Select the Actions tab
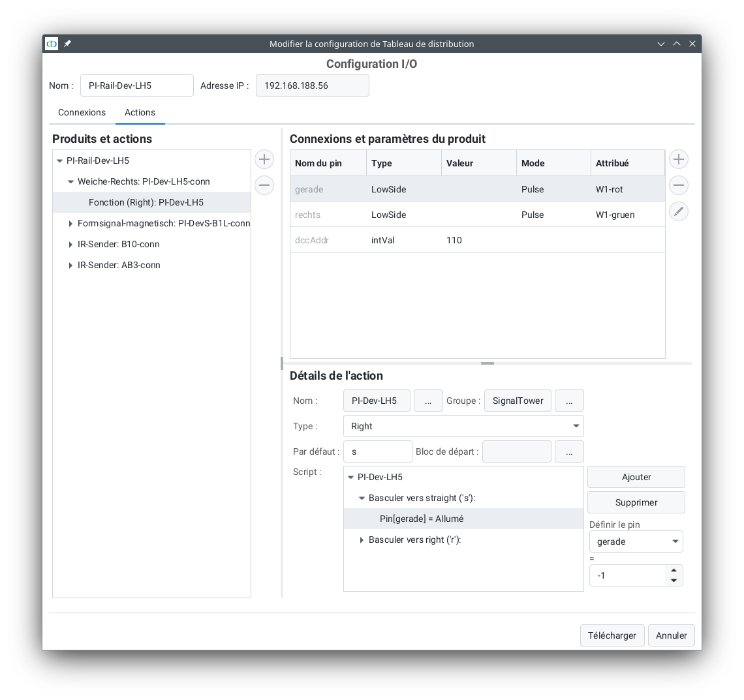744x700 pixels. pos(140,112)
